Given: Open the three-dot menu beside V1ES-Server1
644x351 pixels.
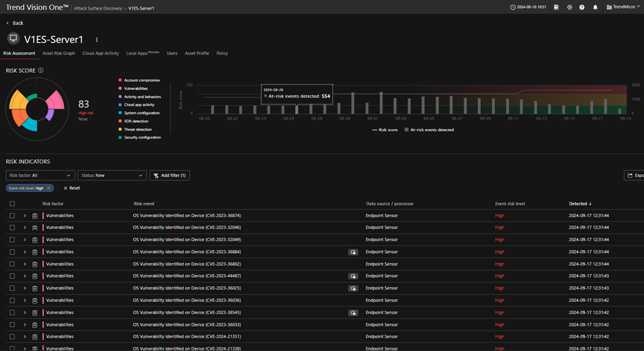Looking at the screenshot, I should [97, 40].
